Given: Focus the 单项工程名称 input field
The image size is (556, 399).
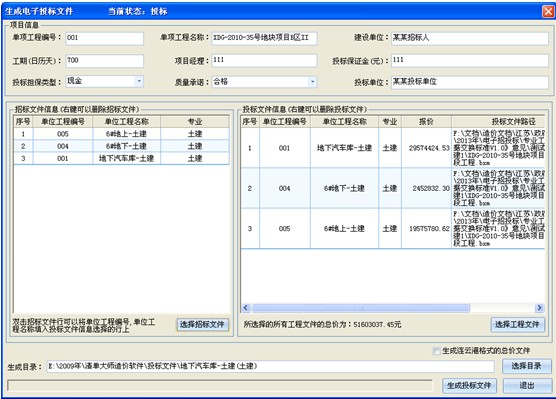Looking at the screenshot, I should click(264, 38).
